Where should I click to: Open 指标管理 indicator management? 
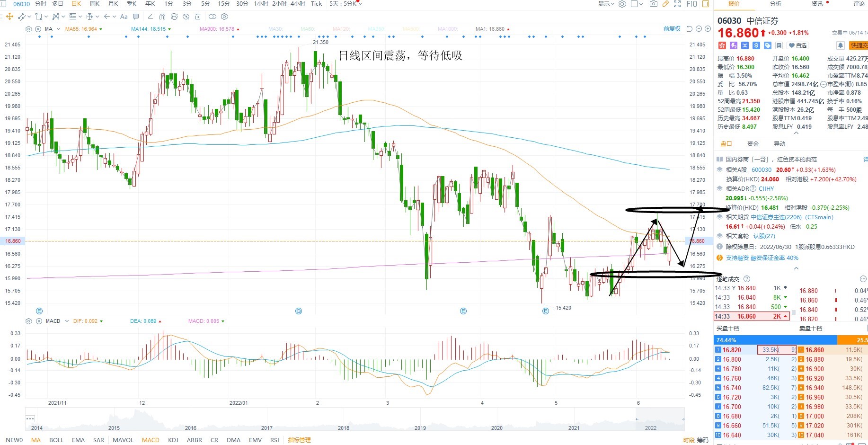pyautogui.click(x=300, y=440)
